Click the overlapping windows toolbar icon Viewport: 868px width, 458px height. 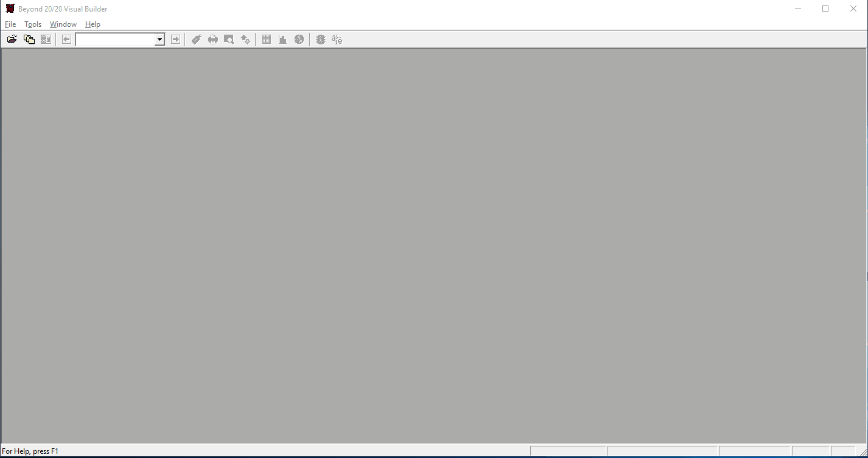(x=29, y=40)
